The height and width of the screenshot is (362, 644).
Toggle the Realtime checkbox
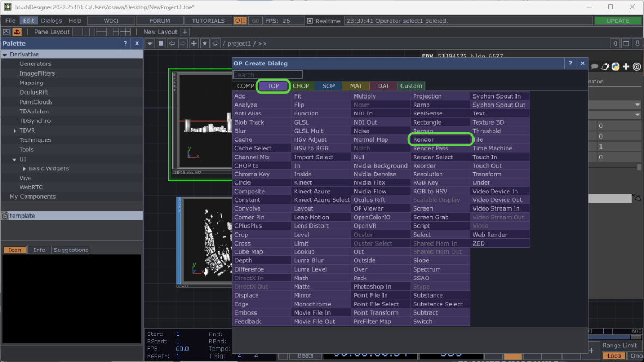tap(310, 21)
